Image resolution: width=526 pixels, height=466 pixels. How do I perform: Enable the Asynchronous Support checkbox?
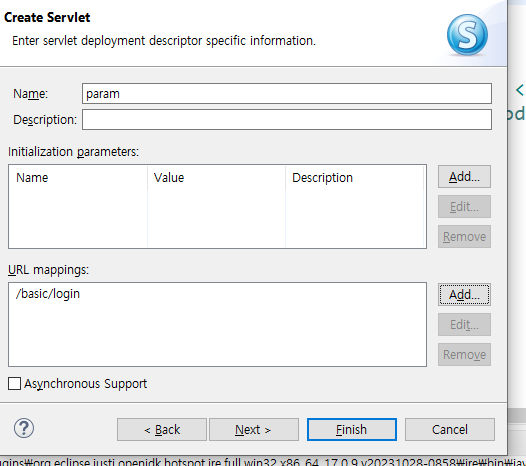coord(14,383)
